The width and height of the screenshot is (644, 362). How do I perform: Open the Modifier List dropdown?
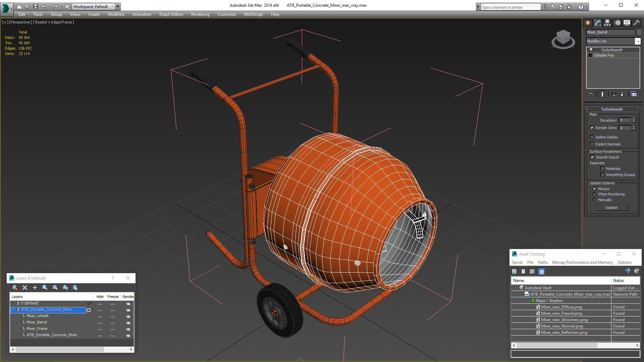[x=637, y=41]
